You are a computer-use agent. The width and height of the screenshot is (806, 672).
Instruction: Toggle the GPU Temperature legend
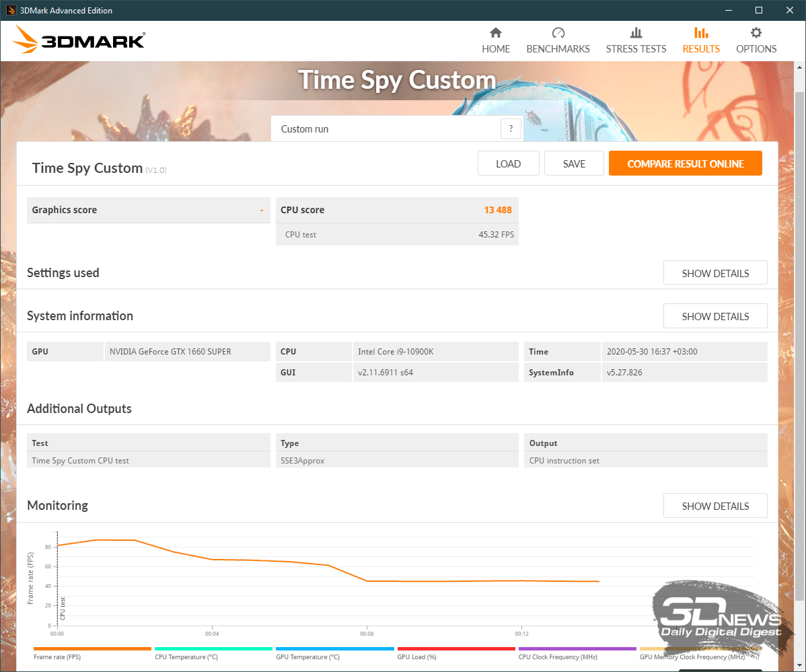click(x=307, y=657)
